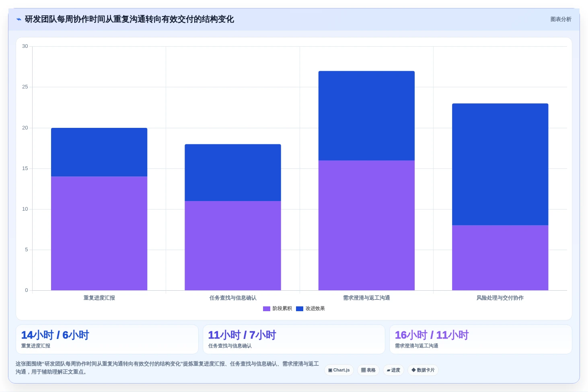Click the 重复进度汇报 caption in the first card
The width and height of the screenshot is (588, 392).
pos(36,346)
